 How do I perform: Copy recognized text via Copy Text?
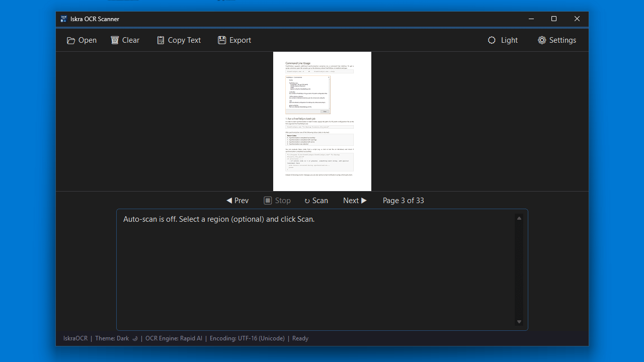tap(179, 40)
